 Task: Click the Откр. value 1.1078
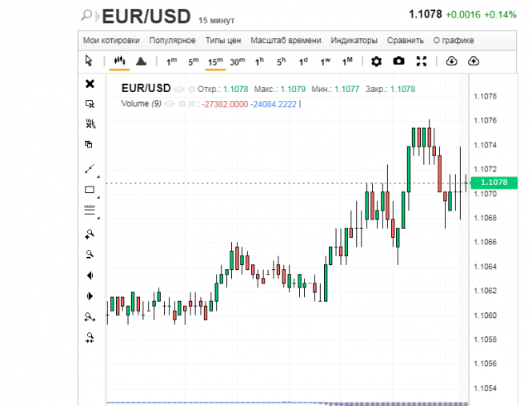click(x=236, y=90)
